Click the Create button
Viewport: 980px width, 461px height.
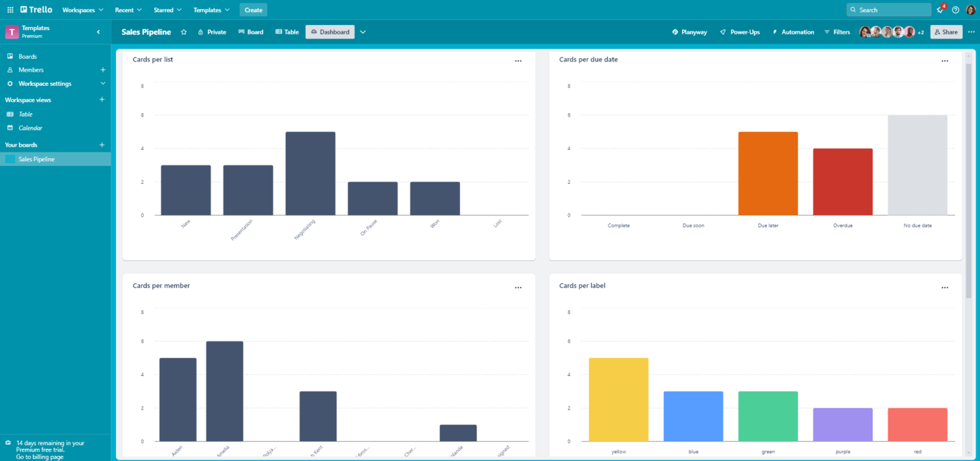(253, 10)
